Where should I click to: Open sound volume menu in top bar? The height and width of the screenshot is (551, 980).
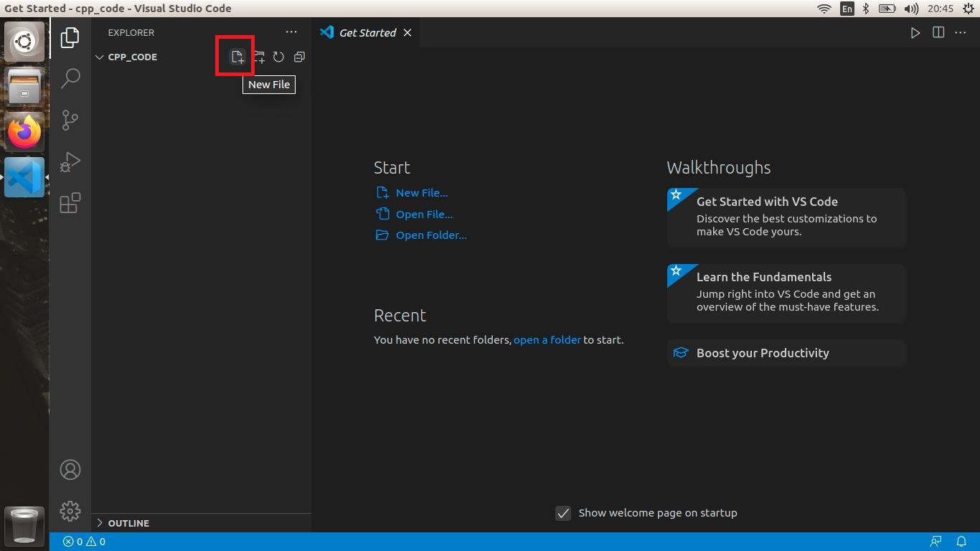[x=911, y=9]
